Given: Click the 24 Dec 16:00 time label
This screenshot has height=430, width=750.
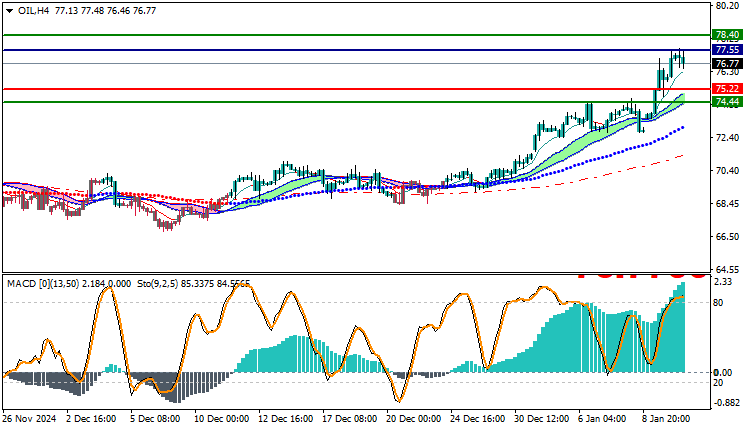Looking at the screenshot, I should (x=478, y=419).
